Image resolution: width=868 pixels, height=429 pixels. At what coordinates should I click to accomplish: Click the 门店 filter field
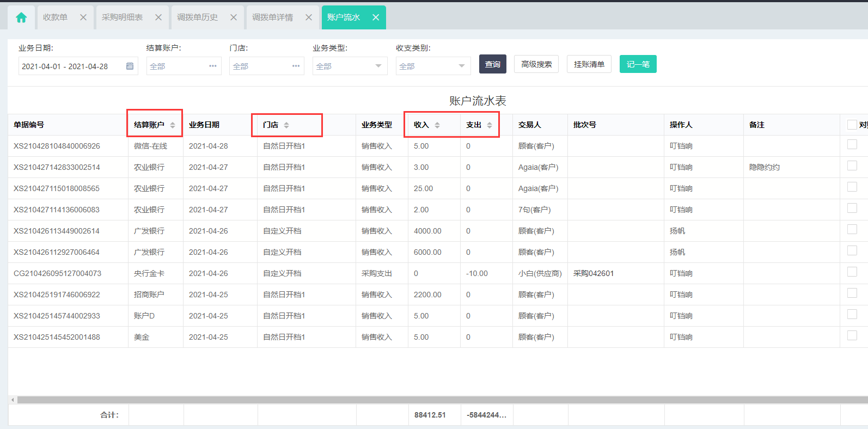click(266, 66)
